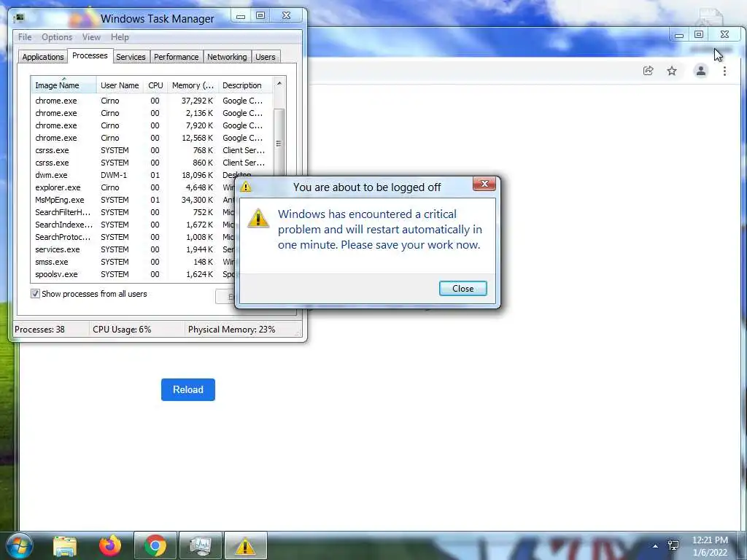Select the MsMpEng.exe process row
The width and height of the screenshot is (747, 560).
pos(133,200)
